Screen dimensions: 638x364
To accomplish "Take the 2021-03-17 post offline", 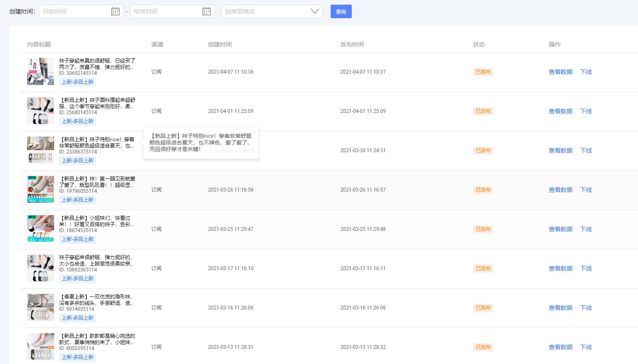I will [586, 268].
